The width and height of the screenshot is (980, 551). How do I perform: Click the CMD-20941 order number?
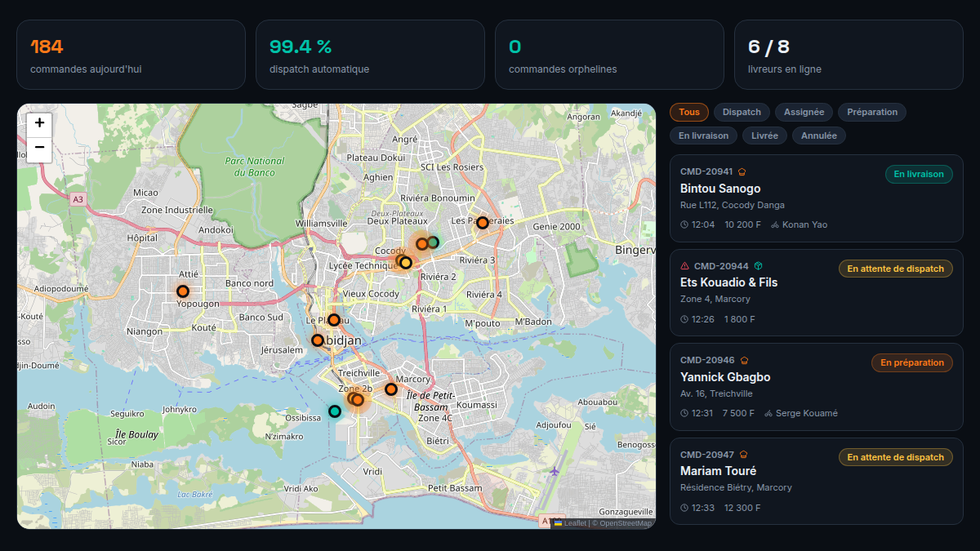[x=706, y=172]
